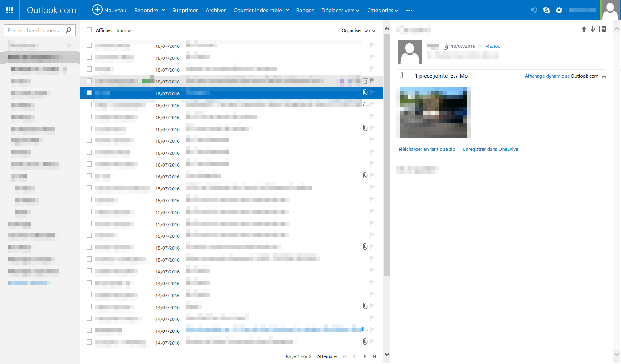Delete the hovered message with the trash icon
Image resolution: width=621 pixels, height=364 pixels.
click(x=365, y=81)
